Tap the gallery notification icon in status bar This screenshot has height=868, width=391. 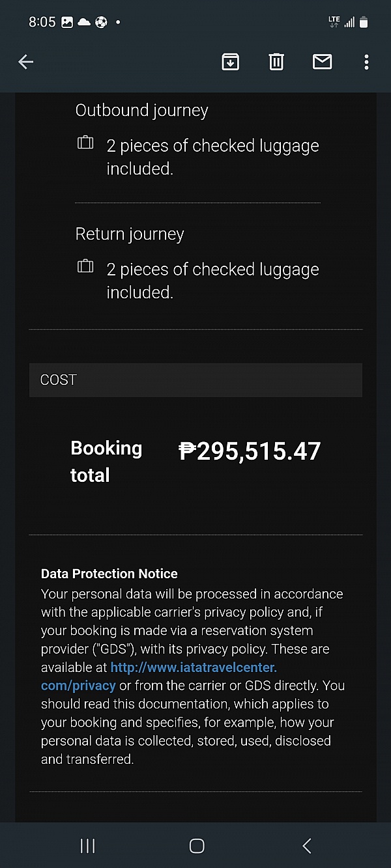point(67,22)
